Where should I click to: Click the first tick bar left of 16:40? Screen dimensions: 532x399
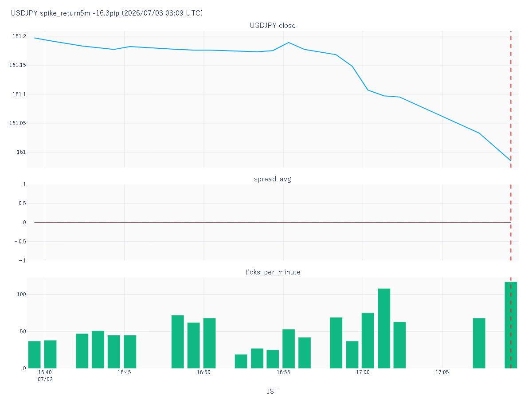point(35,355)
